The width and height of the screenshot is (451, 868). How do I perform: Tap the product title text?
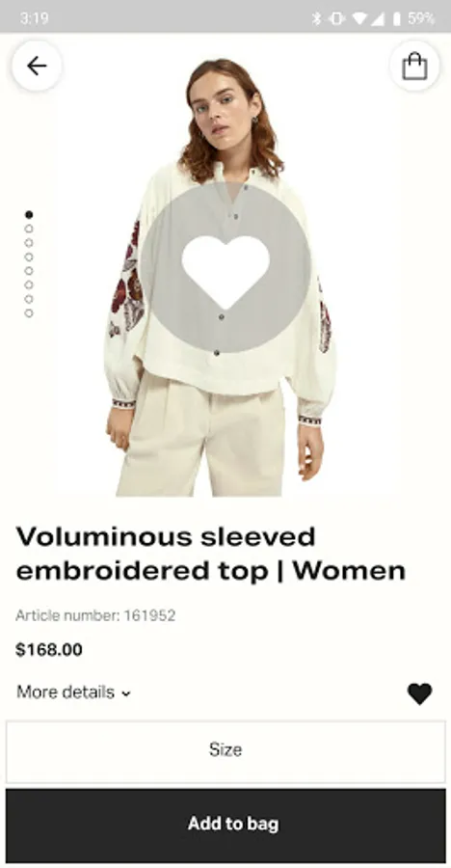point(211,555)
